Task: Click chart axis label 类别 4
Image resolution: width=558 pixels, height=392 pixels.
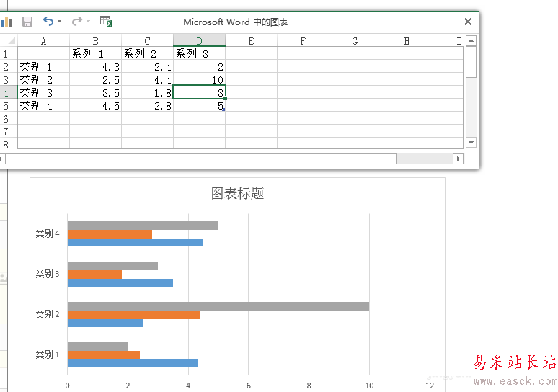Action: coord(48,233)
